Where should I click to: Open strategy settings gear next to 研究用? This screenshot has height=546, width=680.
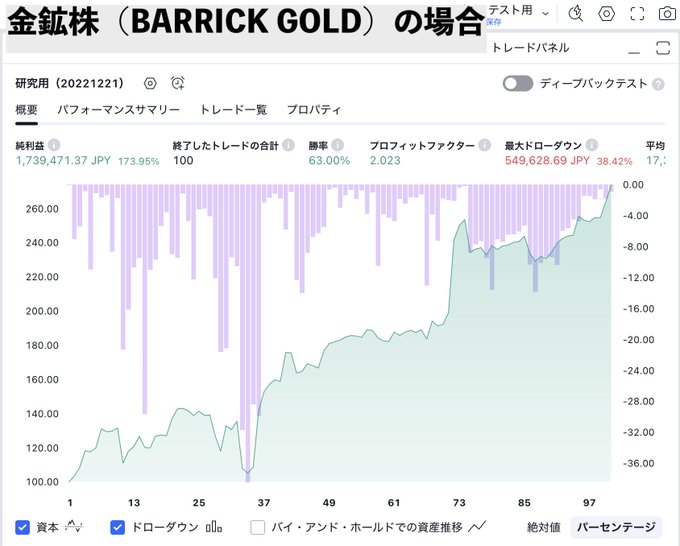coord(150,83)
